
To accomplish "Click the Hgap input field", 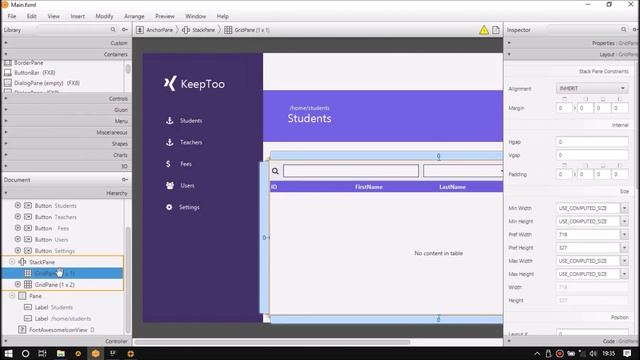I will pyautogui.click(x=592, y=142).
